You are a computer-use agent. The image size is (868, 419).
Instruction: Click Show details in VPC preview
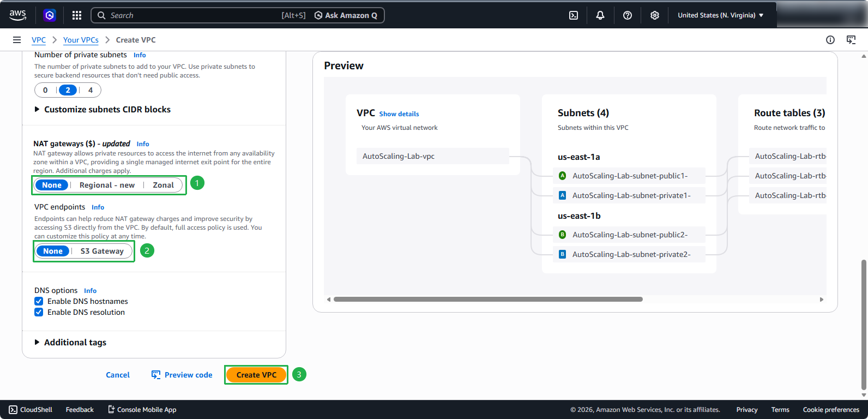399,114
